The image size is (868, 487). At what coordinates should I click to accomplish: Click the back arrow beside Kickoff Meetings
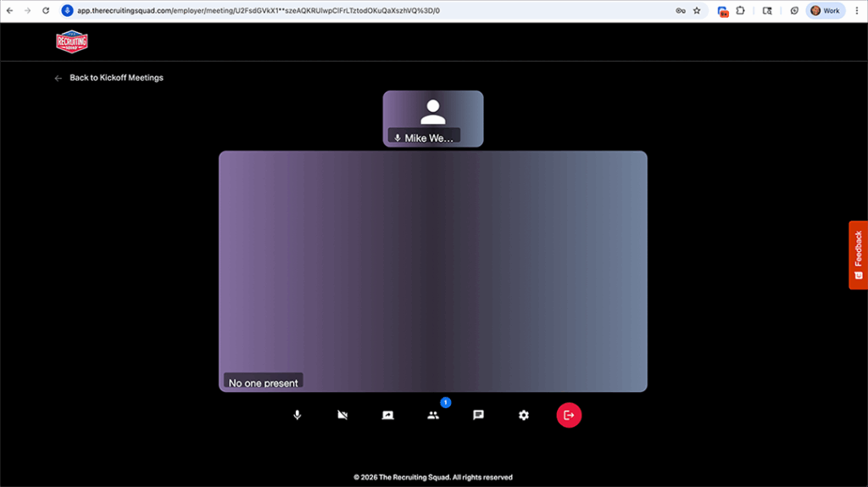coord(58,78)
